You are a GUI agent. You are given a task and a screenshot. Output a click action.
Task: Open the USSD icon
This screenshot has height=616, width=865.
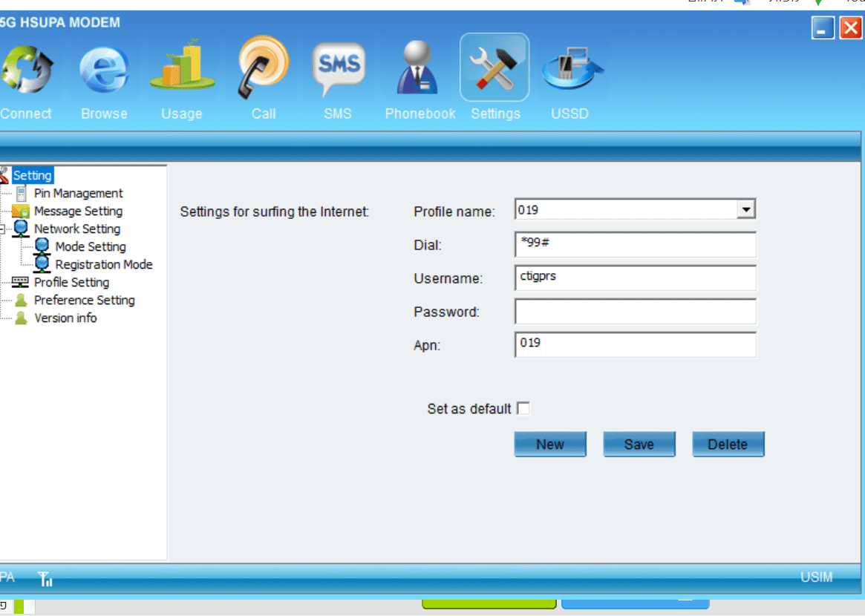[572, 68]
